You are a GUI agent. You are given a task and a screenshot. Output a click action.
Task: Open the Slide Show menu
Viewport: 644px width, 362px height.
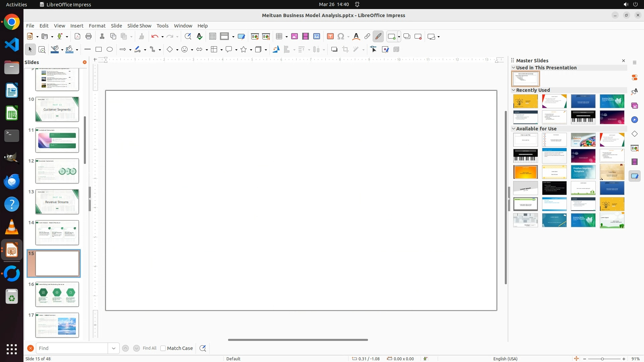[x=139, y=26]
